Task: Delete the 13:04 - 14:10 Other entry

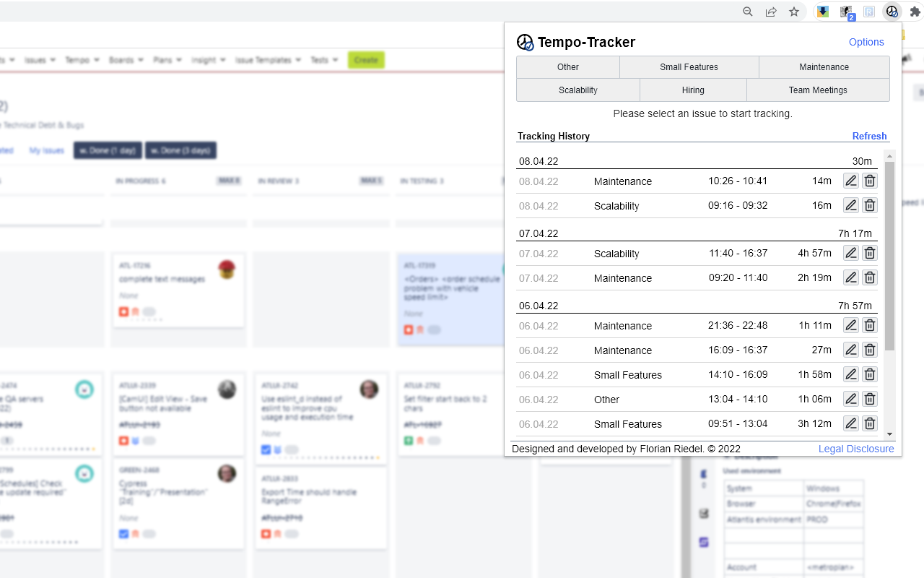Action: point(870,400)
